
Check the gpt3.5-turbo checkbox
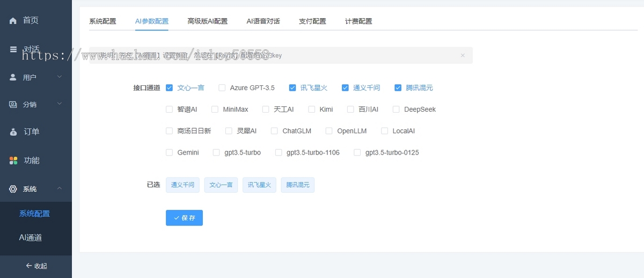216,152
